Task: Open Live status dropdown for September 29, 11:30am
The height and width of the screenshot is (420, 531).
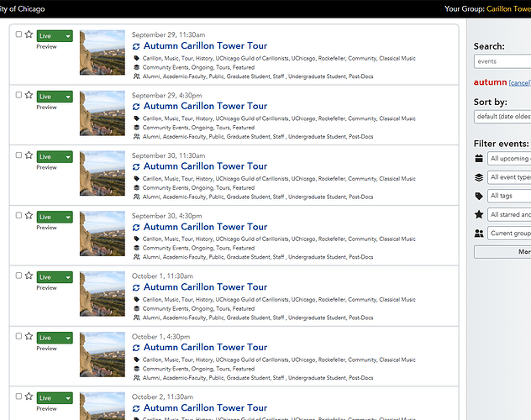Action: pos(55,36)
